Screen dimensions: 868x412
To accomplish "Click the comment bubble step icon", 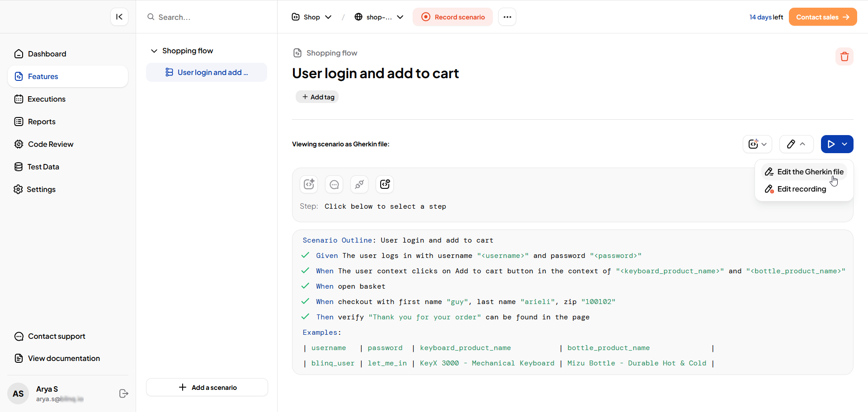I will click(x=334, y=184).
